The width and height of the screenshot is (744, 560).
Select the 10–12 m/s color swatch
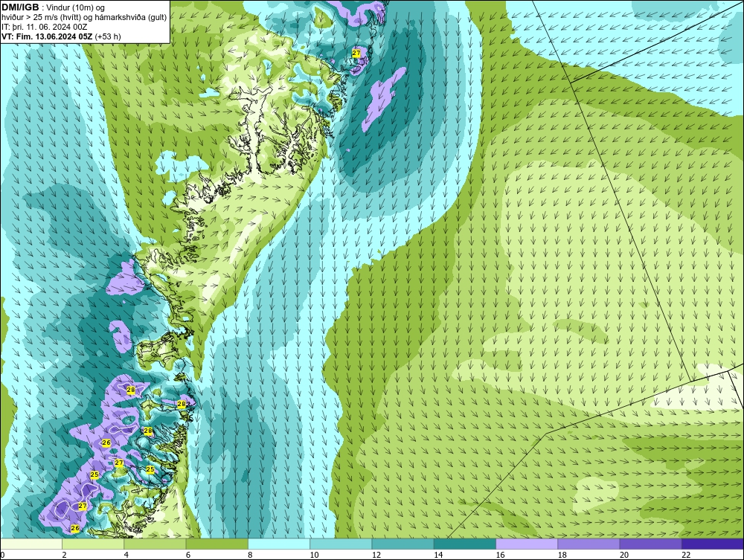[341, 544]
